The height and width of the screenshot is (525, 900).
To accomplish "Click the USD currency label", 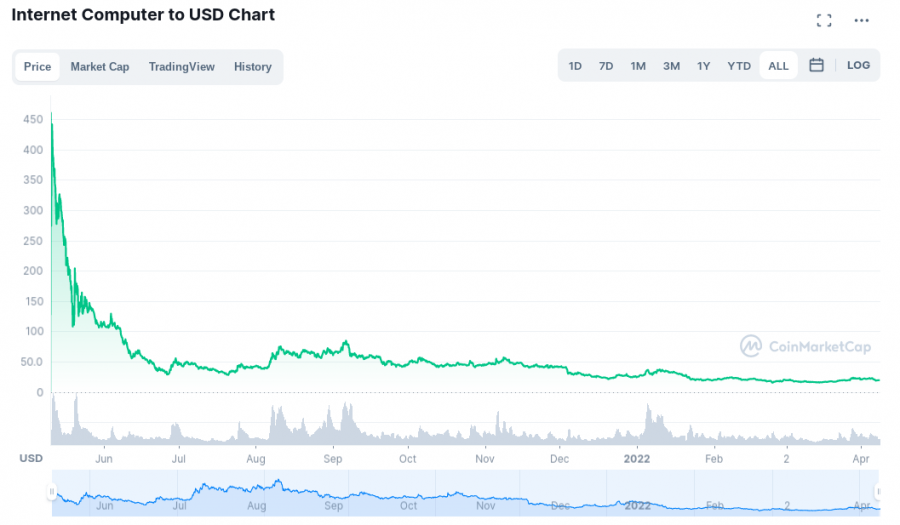I will click(32, 457).
